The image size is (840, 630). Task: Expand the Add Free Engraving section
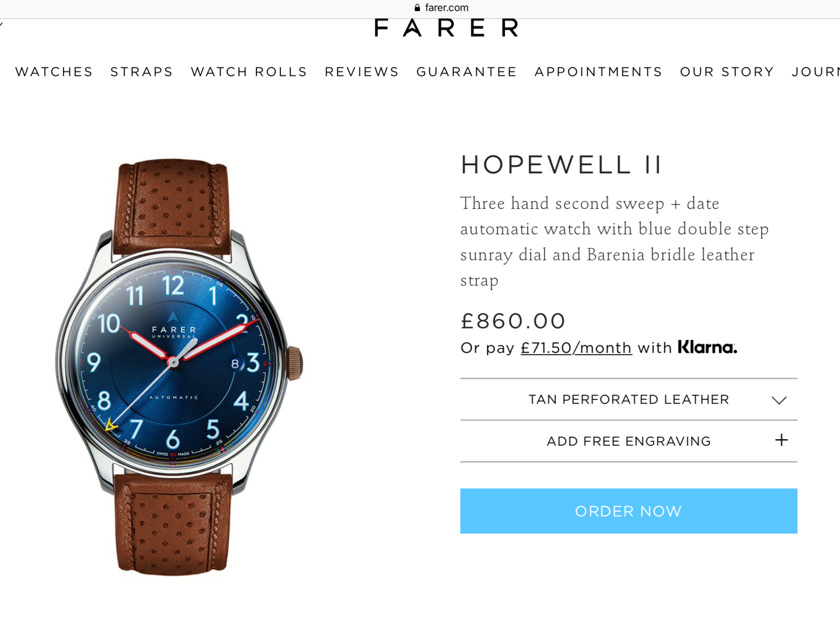click(x=628, y=441)
